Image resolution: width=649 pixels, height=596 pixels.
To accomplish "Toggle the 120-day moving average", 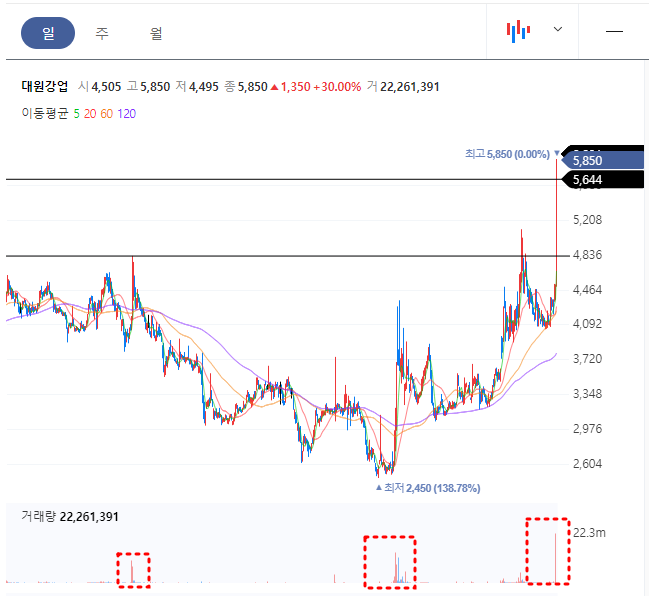I will tap(126, 114).
